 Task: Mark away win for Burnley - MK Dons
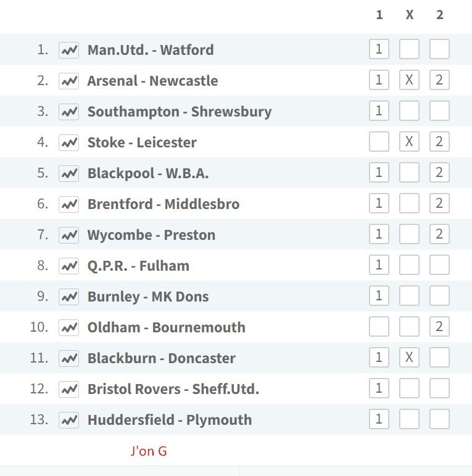pos(439,296)
